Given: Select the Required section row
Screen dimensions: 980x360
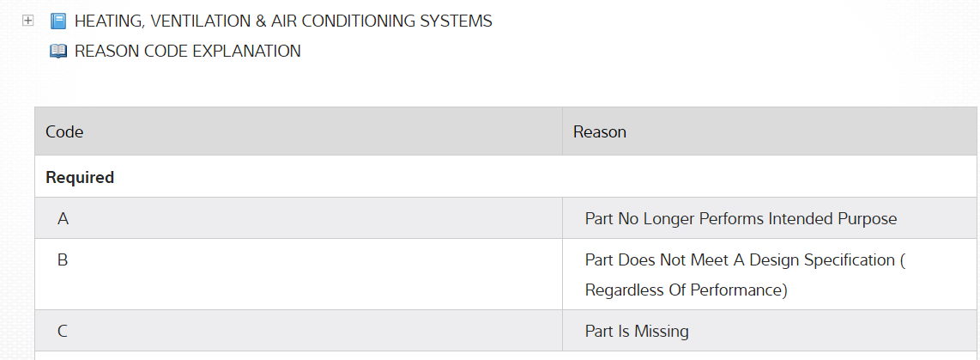Looking at the screenshot, I should (x=80, y=177).
